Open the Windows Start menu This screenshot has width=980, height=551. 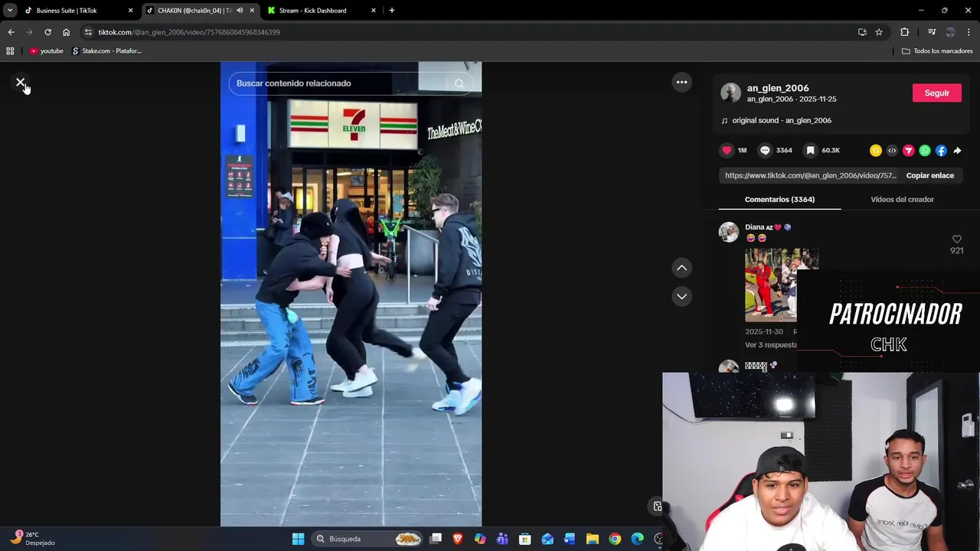[x=298, y=539]
